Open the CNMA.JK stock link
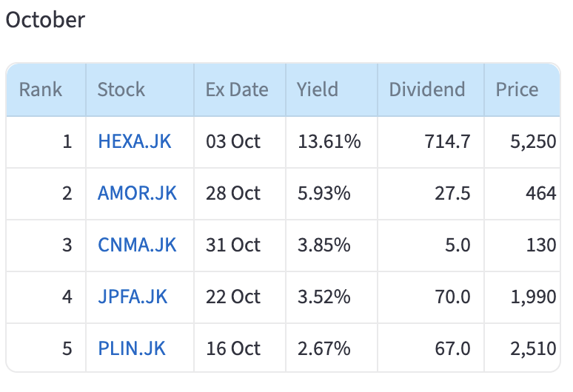 tap(137, 245)
